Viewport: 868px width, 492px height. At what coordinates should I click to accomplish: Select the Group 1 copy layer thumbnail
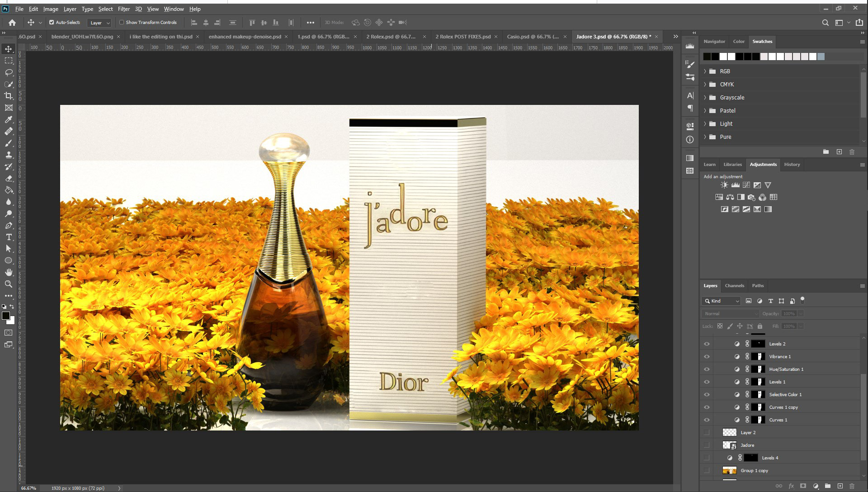coord(729,471)
